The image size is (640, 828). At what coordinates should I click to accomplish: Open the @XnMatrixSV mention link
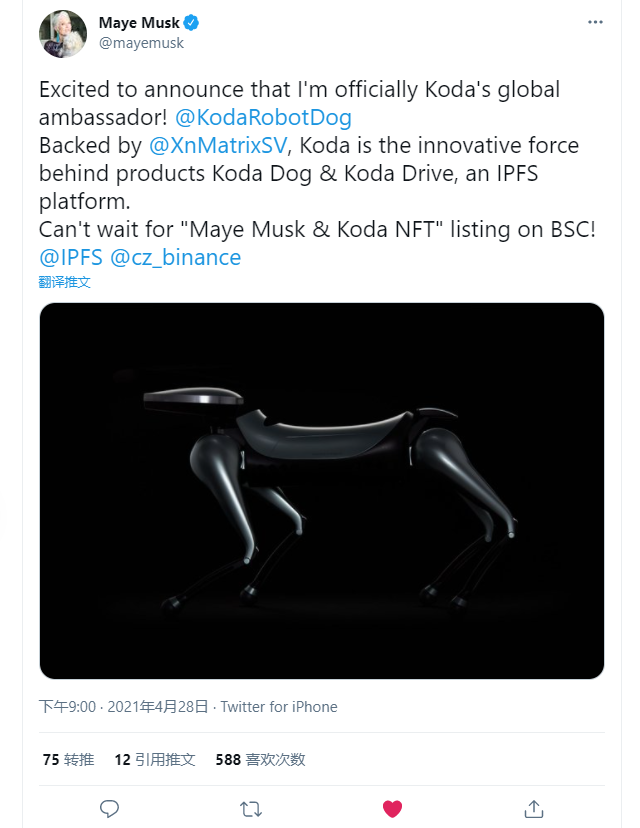point(218,145)
